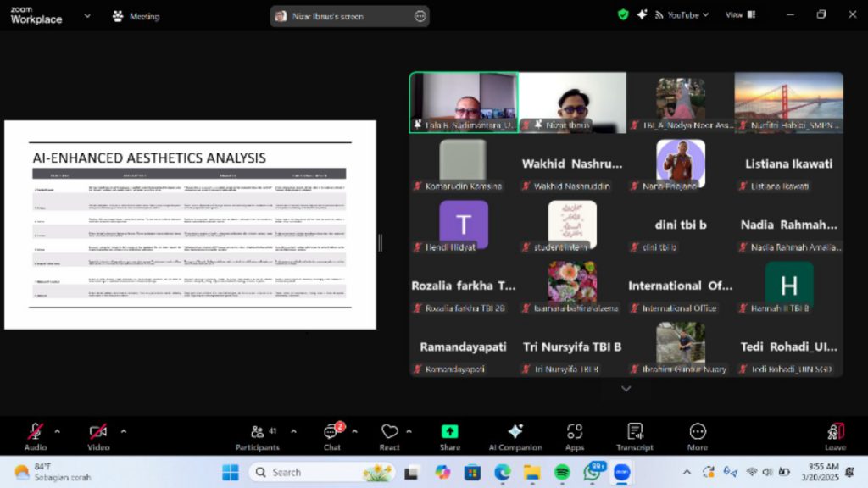Open the meeting Transcript
Viewport: 868px width, 488px height.
634,436
